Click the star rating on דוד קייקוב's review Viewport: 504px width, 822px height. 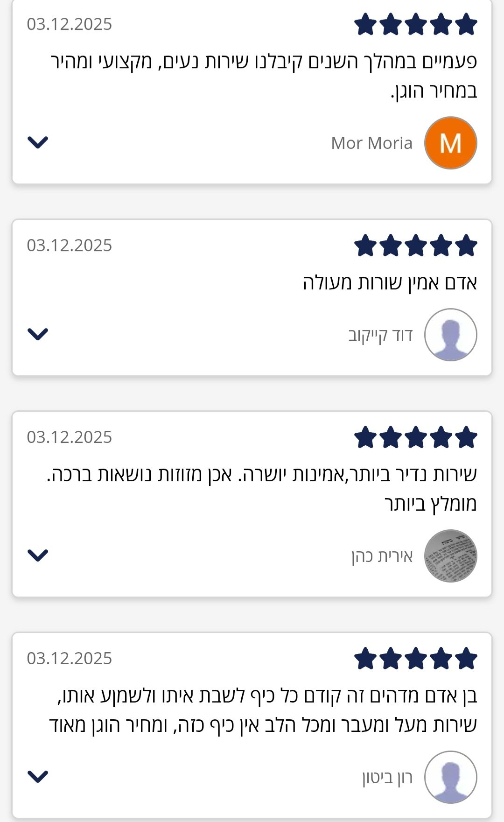(415, 246)
